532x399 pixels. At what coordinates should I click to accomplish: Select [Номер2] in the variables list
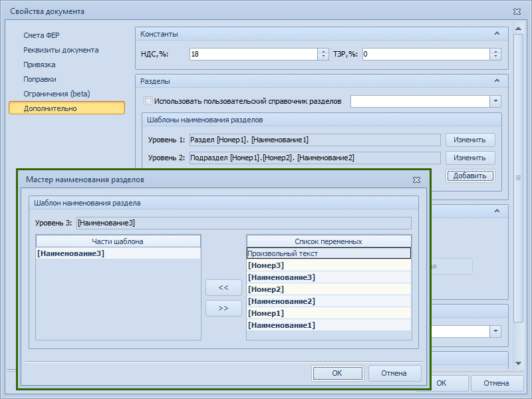pyautogui.click(x=329, y=289)
